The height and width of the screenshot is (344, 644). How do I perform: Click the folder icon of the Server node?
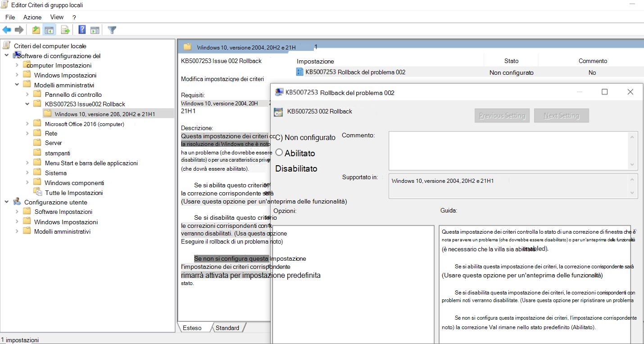pos(37,142)
